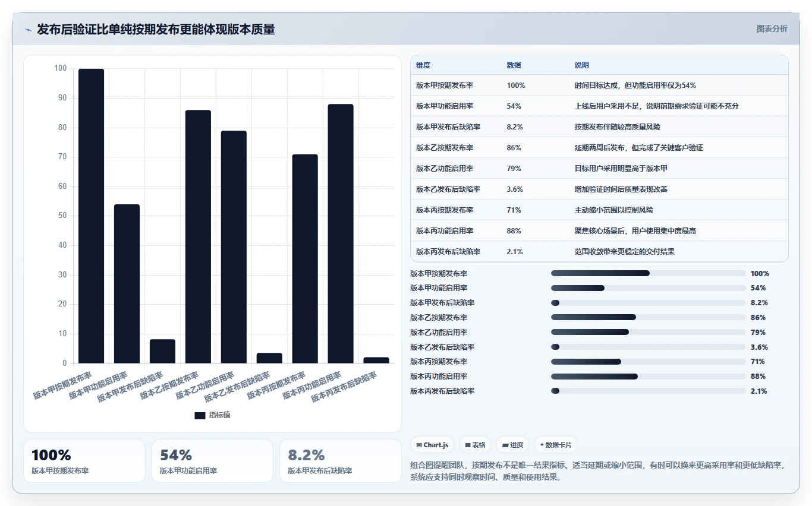Open the 100% 版本甲按期发布率 data card
This screenshot has width=812, height=506.
point(84,461)
